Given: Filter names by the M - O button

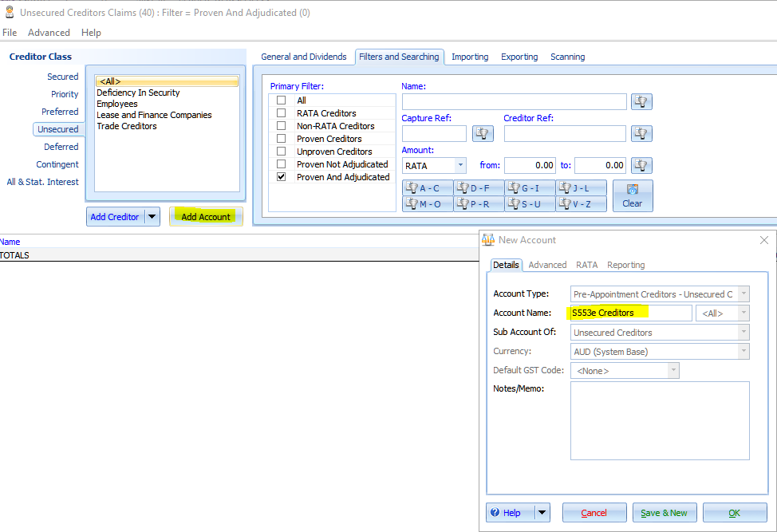Looking at the screenshot, I should pos(428,203).
